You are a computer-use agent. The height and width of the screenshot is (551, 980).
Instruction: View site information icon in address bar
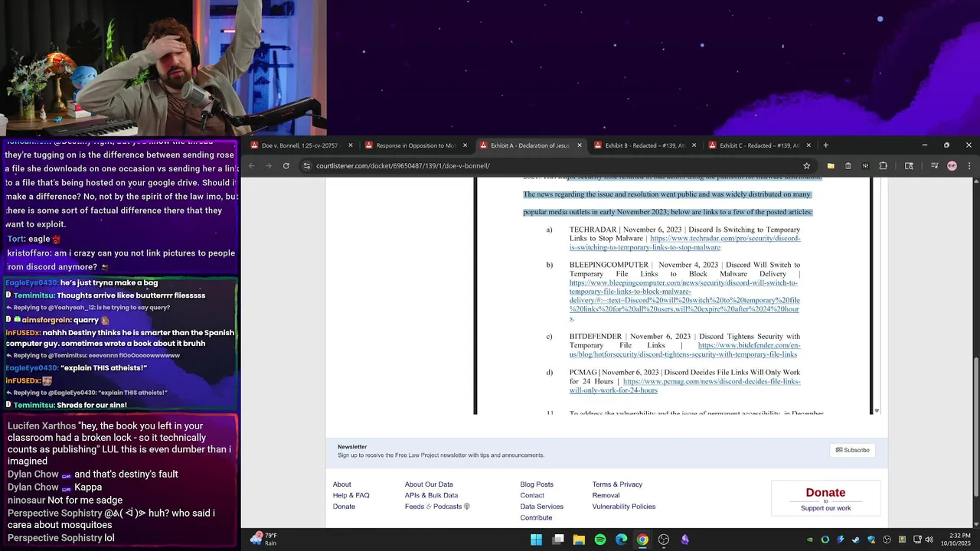point(307,165)
